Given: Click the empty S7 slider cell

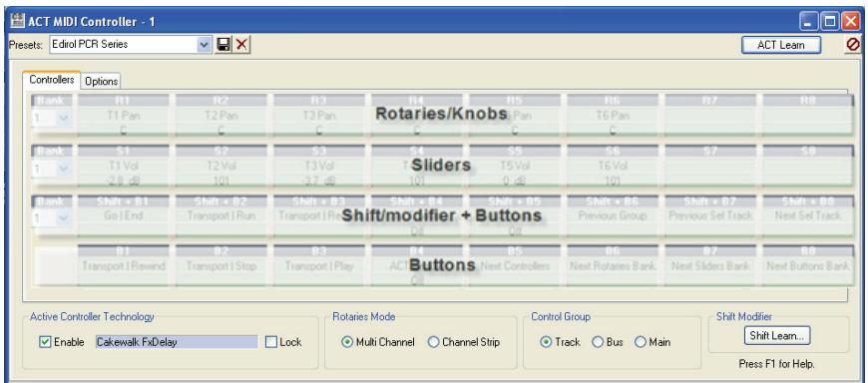Looking at the screenshot, I should point(710,166).
